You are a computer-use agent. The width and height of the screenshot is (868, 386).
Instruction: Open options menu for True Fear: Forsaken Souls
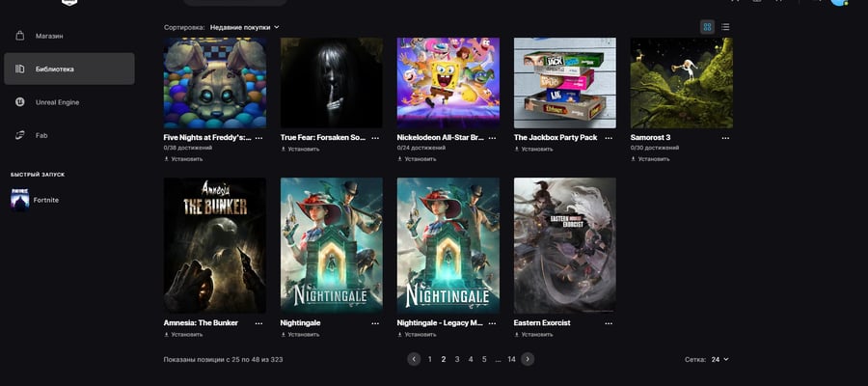pos(375,138)
